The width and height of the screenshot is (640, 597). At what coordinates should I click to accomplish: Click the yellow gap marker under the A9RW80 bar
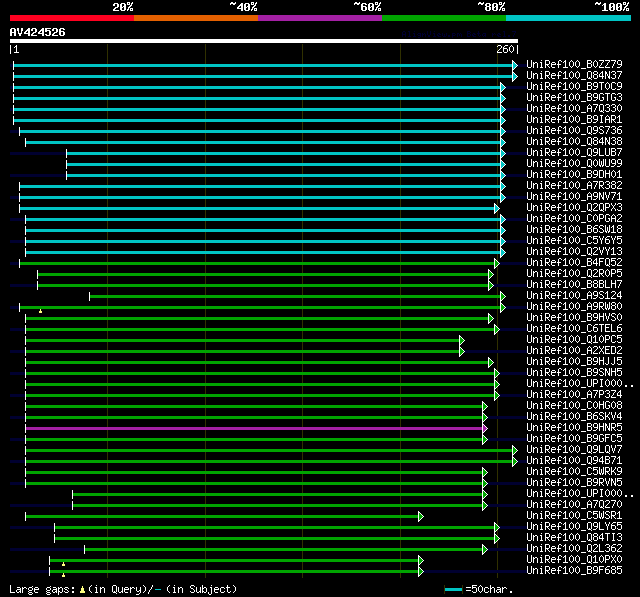click(40, 311)
